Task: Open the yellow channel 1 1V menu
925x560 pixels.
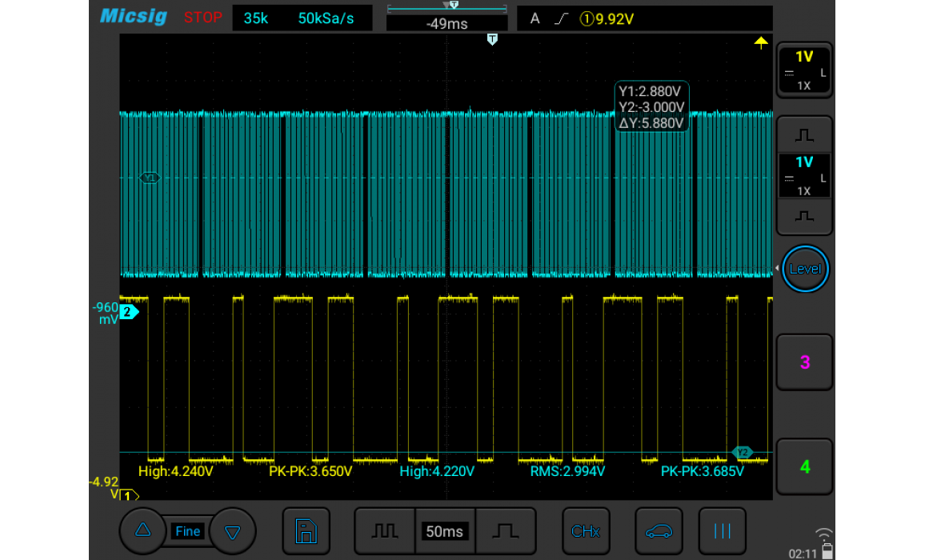Action: coord(804,70)
